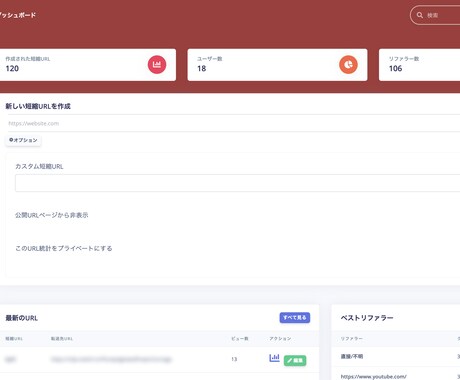Click the search magnifier icon

click(420, 15)
